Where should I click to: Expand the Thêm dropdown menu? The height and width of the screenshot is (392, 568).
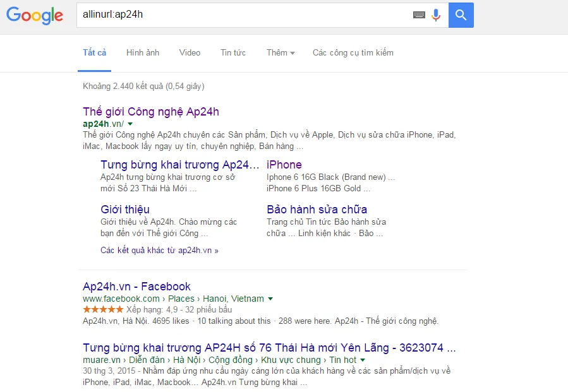281,53
